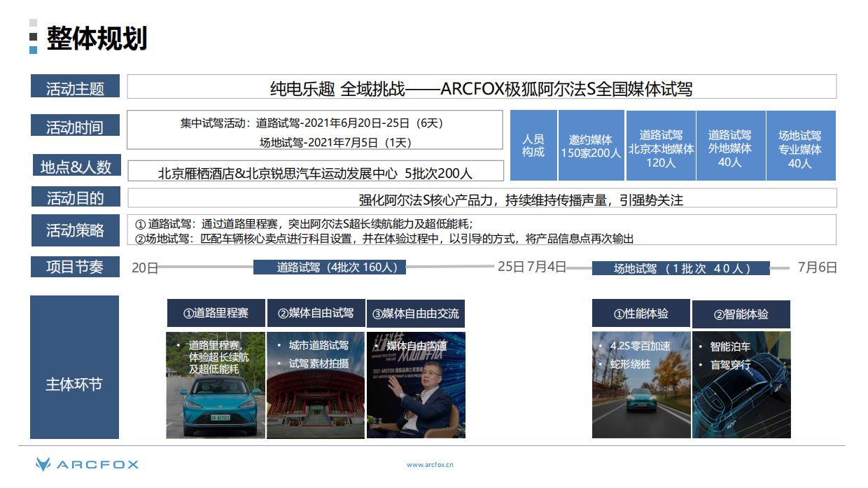
Task: Click the 7月6日 timeline end date
Action: coord(818,267)
